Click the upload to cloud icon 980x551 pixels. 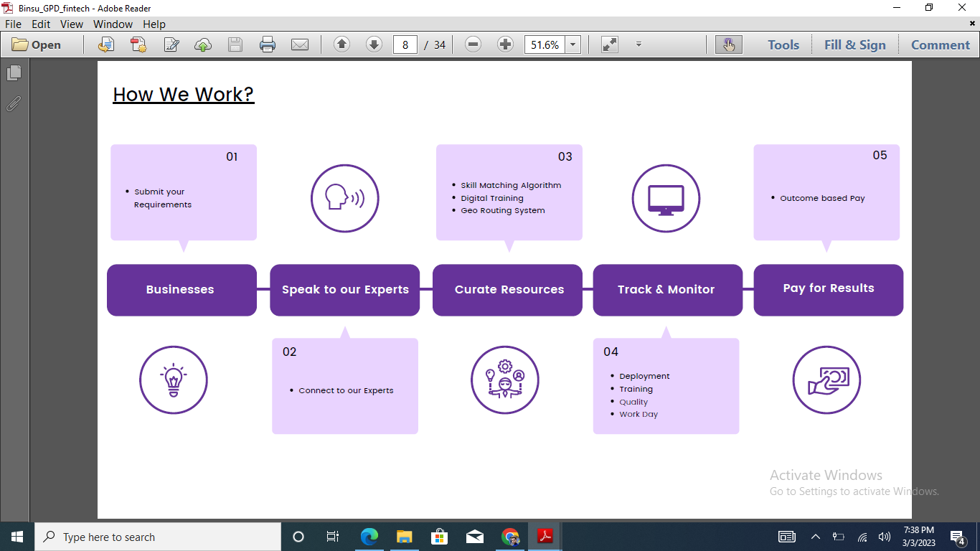203,44
